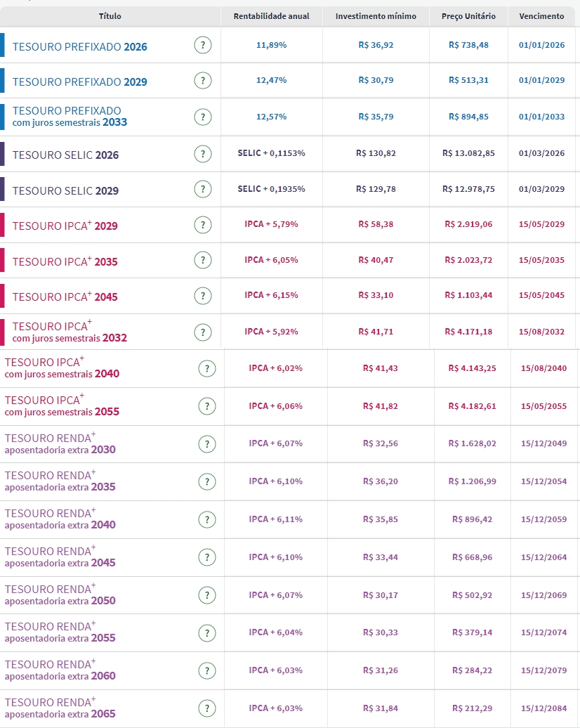This screenshot has width=580, height=728.
Task: Open Tesouro Renda+ aposentadoria extra 2050
Action: (x=60, y=595)
